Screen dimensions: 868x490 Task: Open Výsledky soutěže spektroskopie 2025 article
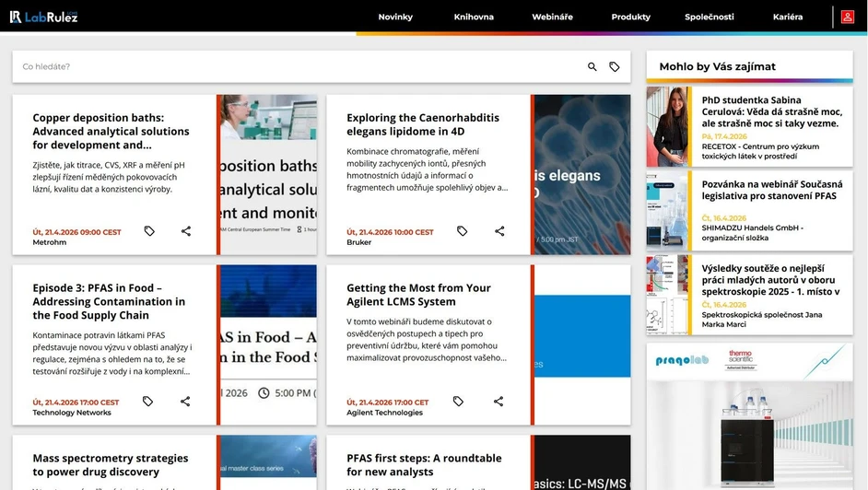pyautogui.click(x=770, y=280)
